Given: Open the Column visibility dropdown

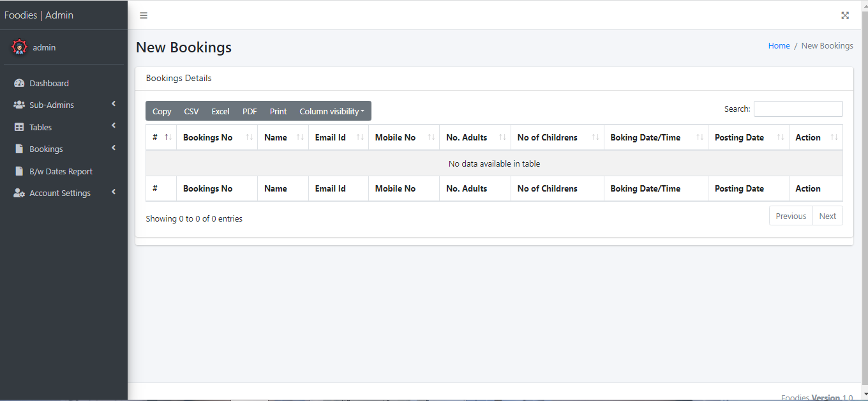Looking at the screenshot, I should click(332, 111).
